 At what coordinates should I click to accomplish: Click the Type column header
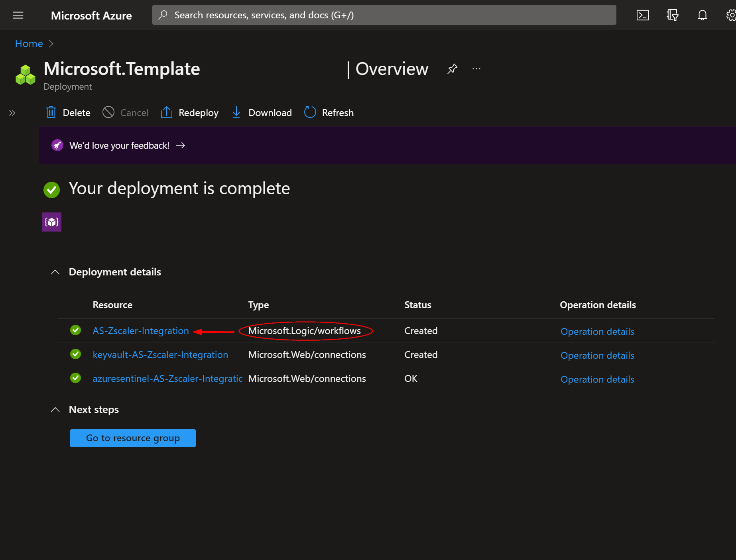pos(258,305)
